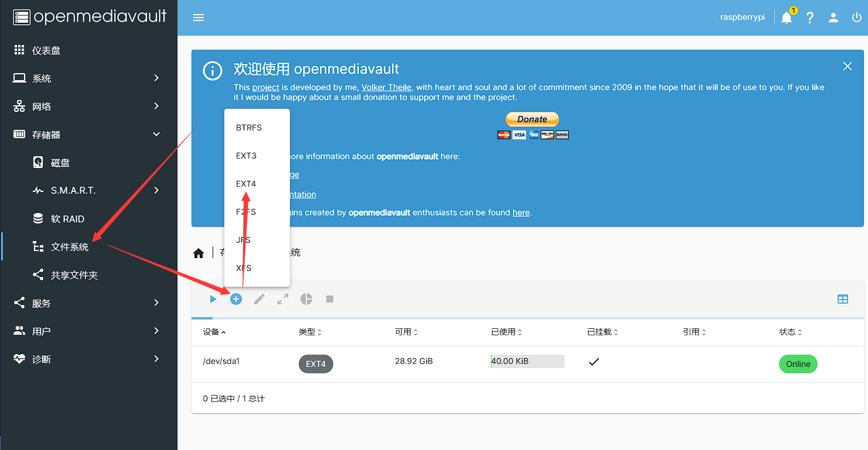The height and width of the screenshot is (450, 868).
Task: Toggle the hamburger navigation menu
Action: [x=199, y=18]
